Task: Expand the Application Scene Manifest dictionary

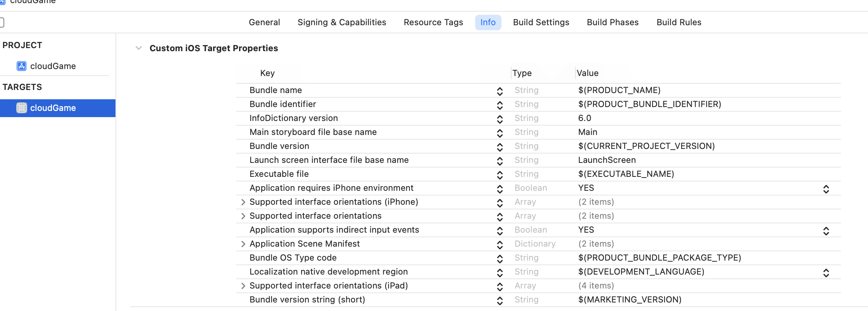Action: tap(243, 244)
